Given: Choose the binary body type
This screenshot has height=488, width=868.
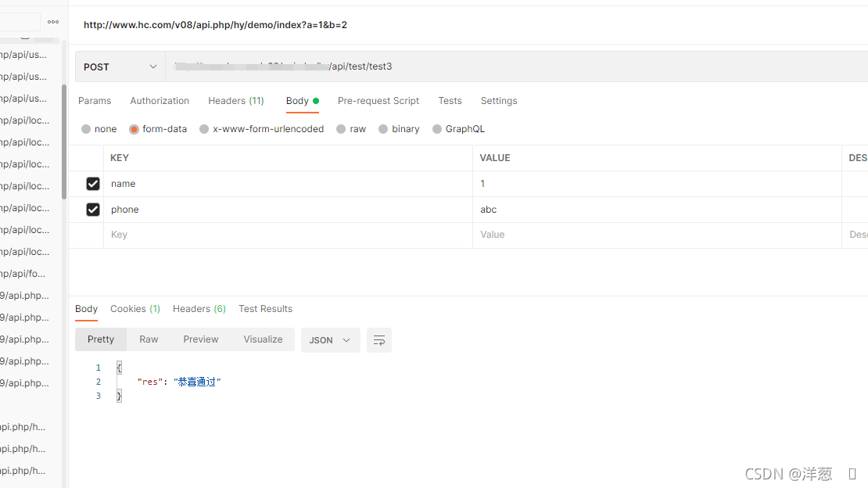Looking at the screenshot, I should point(383,129).
